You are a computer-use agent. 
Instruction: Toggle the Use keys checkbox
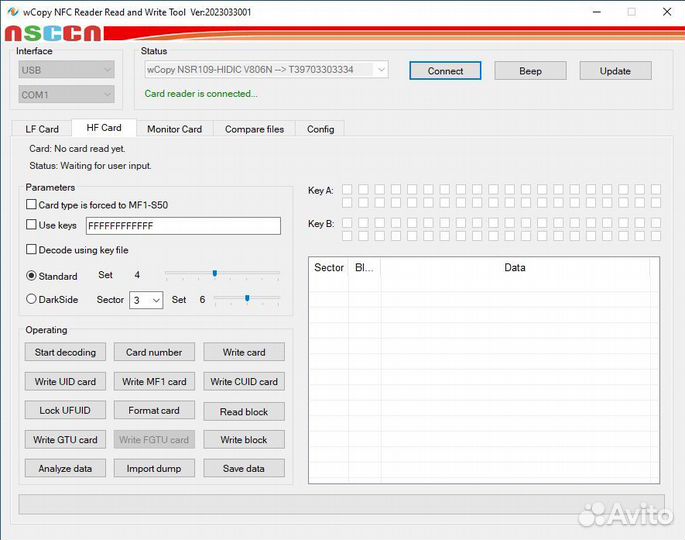tap(31, 226)
